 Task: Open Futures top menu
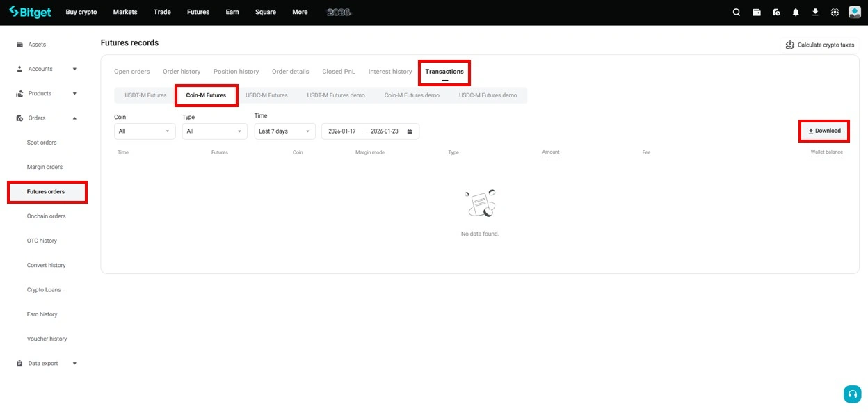[198, 12]
